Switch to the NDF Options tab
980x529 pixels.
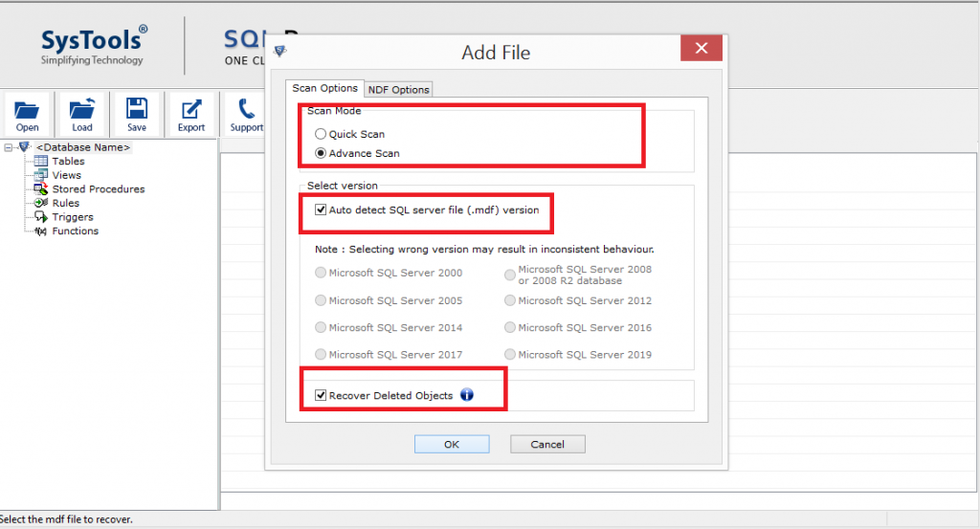pos(399,89)
